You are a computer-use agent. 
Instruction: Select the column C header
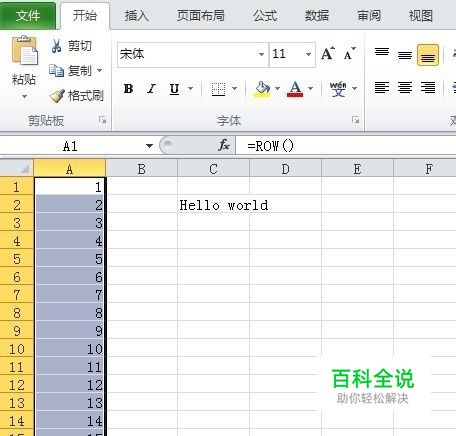tap(213, 169)
